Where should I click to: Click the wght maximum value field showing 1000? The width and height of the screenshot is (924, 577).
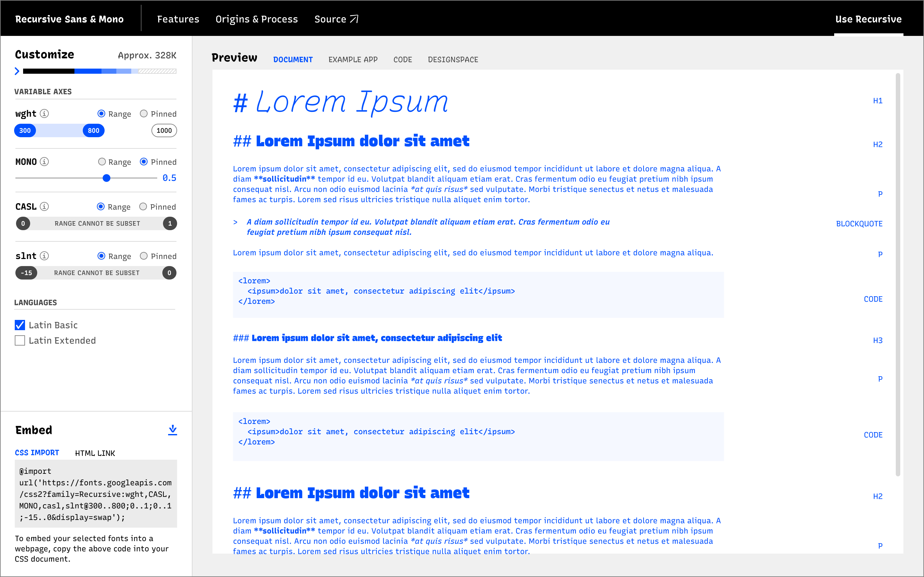pos(164,130)
